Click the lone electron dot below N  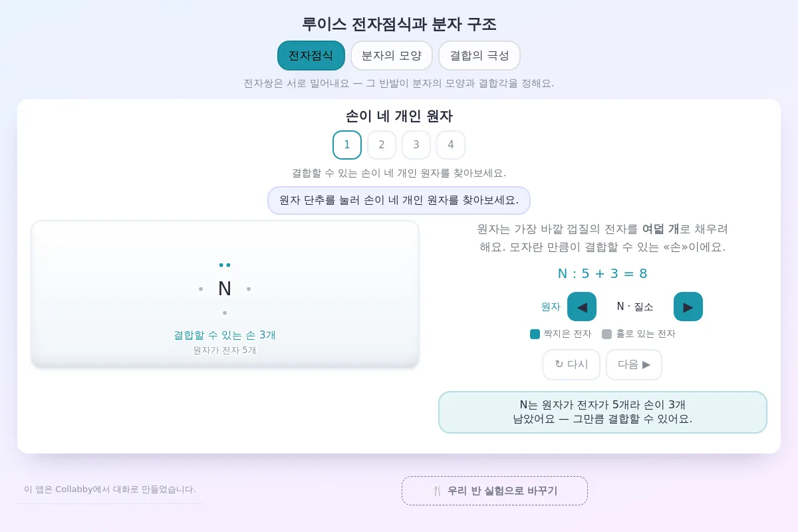[x=225, y=313]
